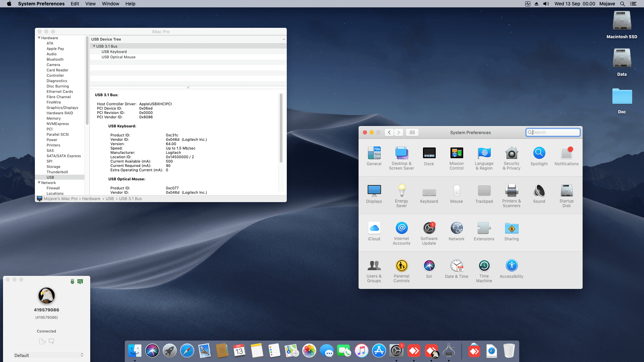Open the Spotlight preference pane
The width and height of the screenshot is (644, 362).
(x=539, y=156)
